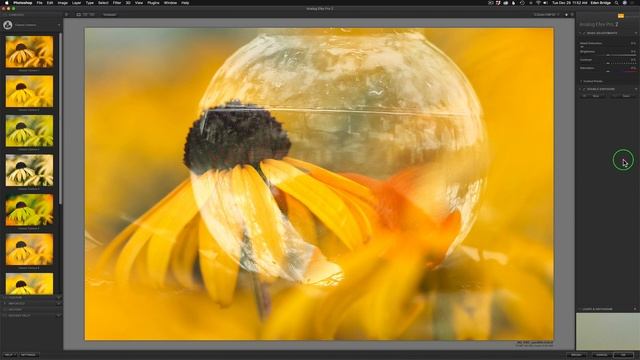Click the Cancel button
Screen dimensions: 640x360
pos(601,355)
